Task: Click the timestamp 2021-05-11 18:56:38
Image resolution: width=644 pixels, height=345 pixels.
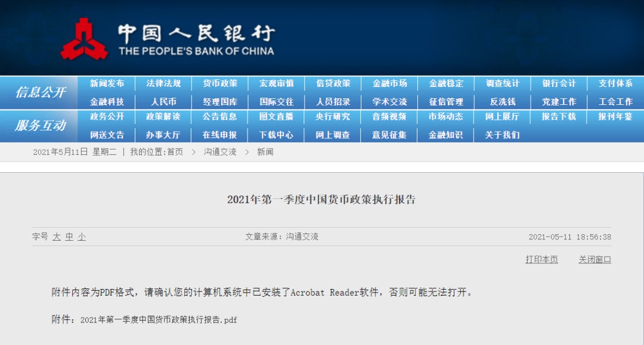Action: [569, 237]
